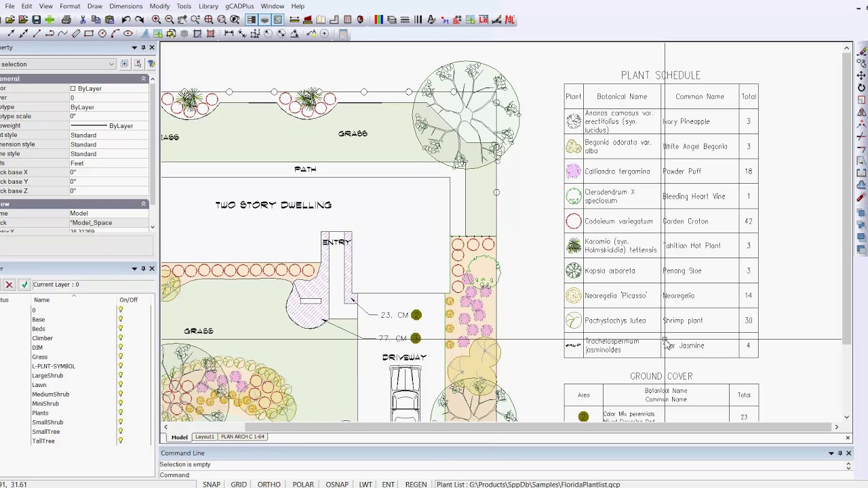Screen dimensions: 868x488
Task: Click the ENT status bar button
Action: (x=389, y=485)
